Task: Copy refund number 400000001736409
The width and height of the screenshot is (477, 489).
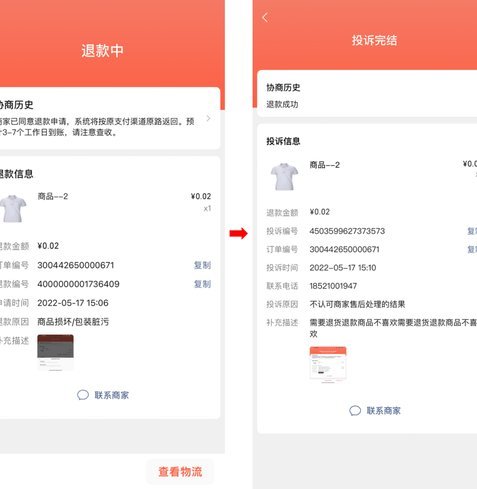Action: (202, 284)
